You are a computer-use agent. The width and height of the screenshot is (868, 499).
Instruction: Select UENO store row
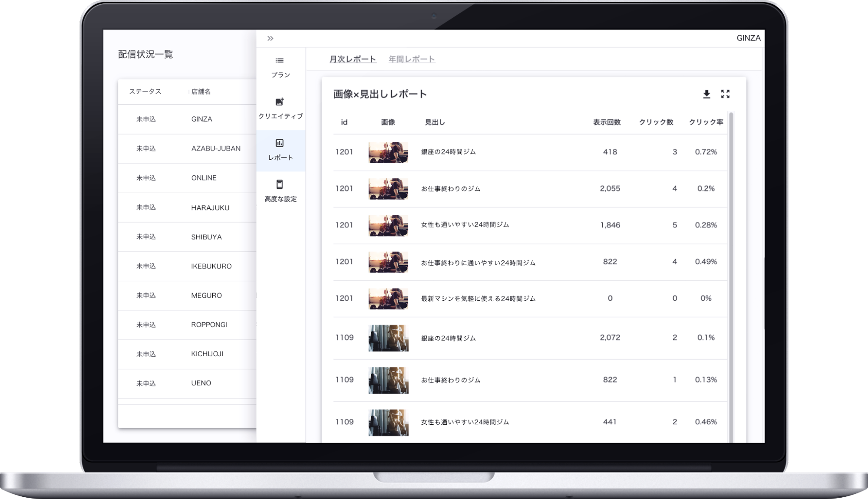point(201,383)
